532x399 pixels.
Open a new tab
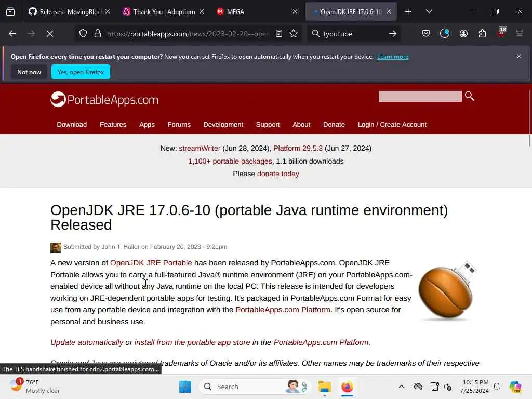point(408,12)
